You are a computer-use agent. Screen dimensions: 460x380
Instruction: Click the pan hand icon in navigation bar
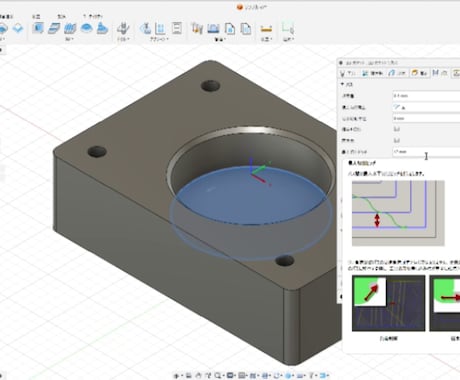point(199,376)
